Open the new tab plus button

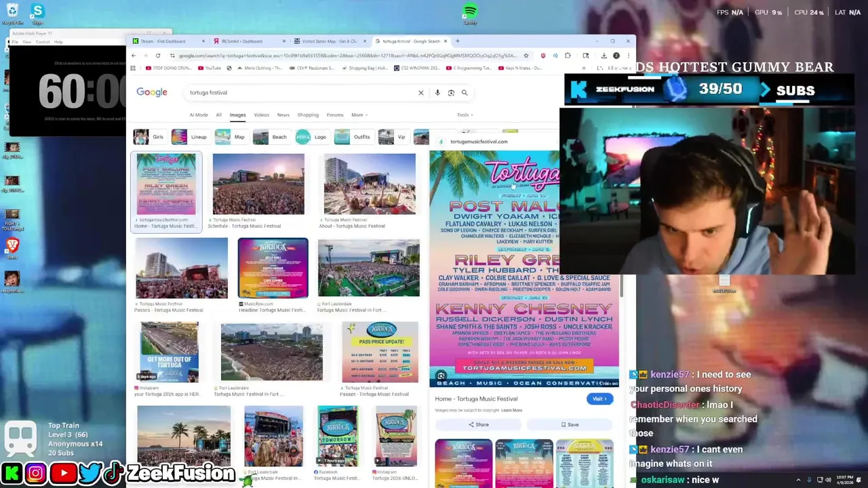pos(458,41)
